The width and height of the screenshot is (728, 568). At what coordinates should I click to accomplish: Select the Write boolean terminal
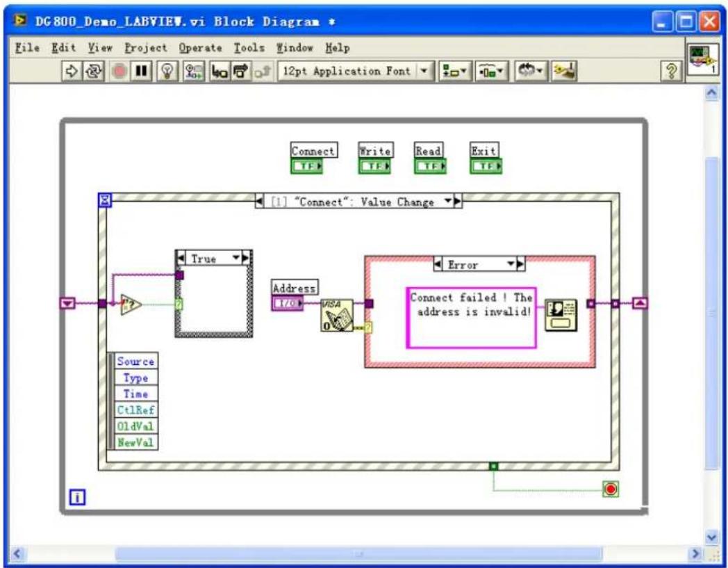(x=374, y=166)
